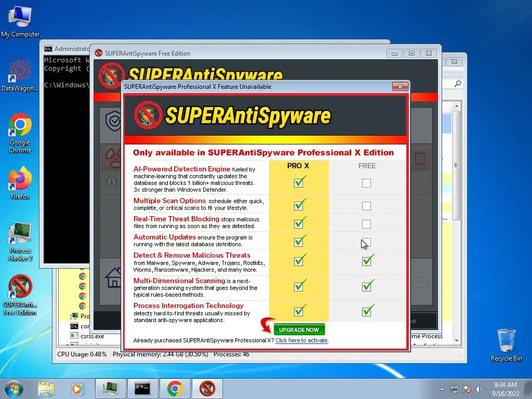Click the Administrator Command Prompt title bar icon

(x=48, y=49)
